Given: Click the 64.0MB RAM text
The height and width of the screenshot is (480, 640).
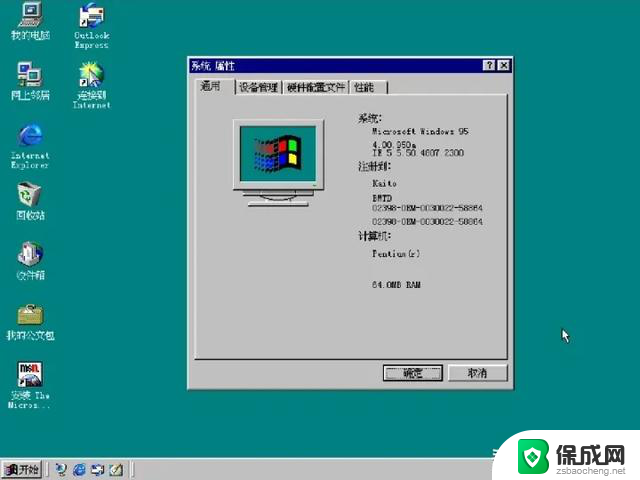Looking at the screenshot, I should pyautogui.click(x=396, y=285).
